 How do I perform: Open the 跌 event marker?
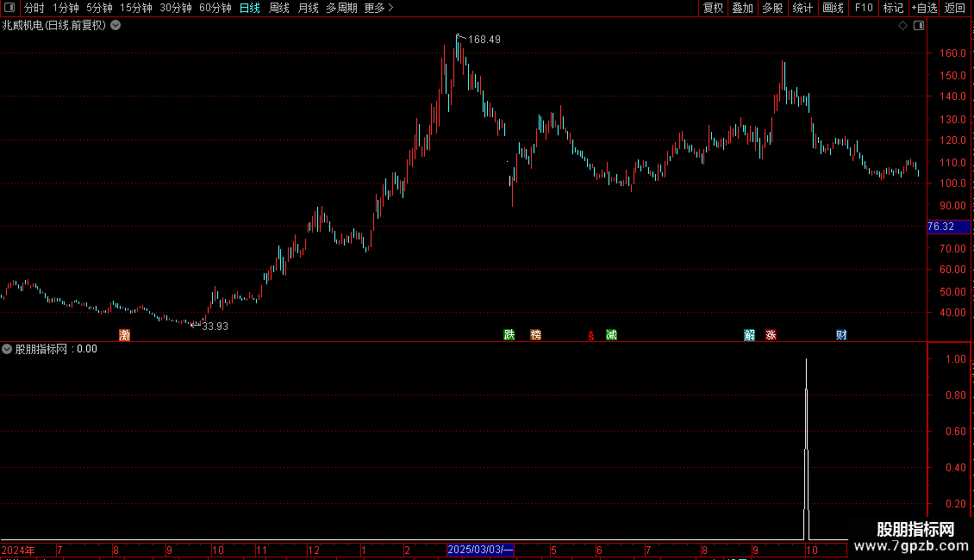[x=509, y=335]
